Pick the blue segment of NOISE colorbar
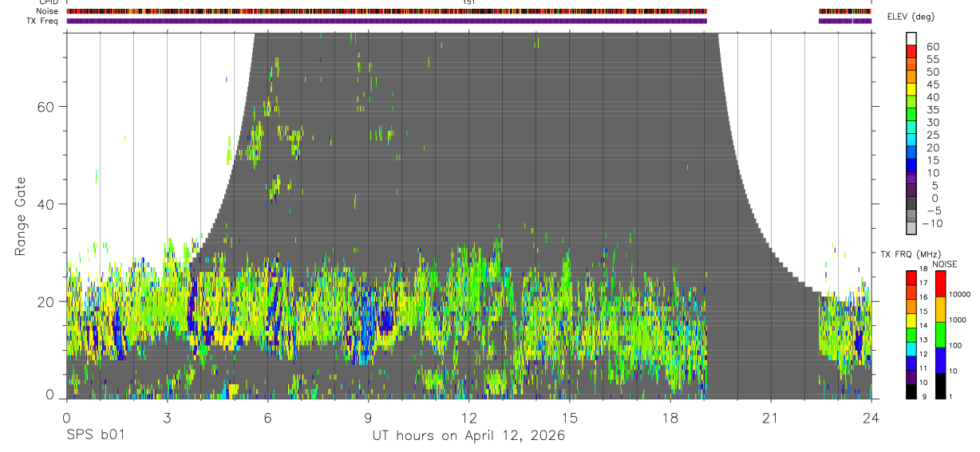980x452 pixels. (940, 360)
